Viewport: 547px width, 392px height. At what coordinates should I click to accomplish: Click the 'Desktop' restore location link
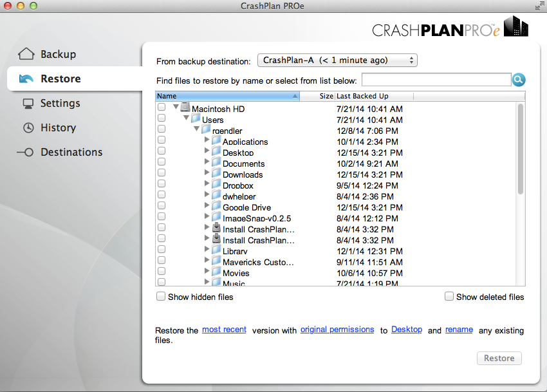pos(407,330)
